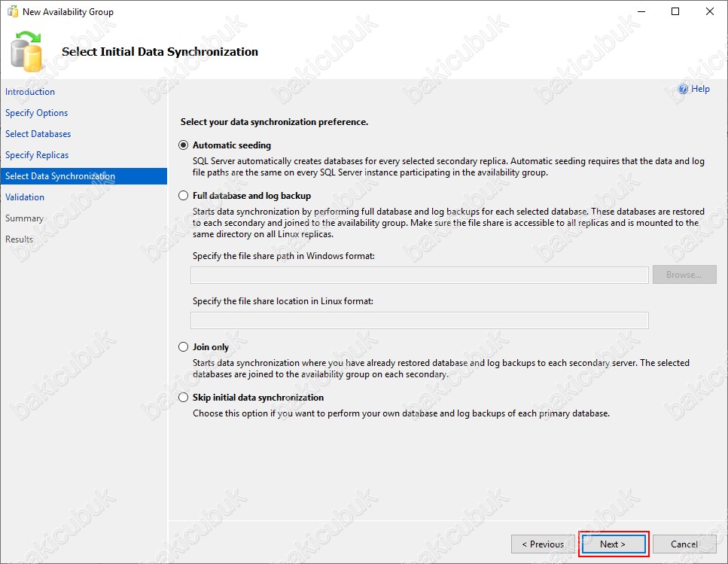The height and width of the screenshot is (564, 728).
Task: Open the Select Databases wizard page
Action: click(x=38, y=134)
